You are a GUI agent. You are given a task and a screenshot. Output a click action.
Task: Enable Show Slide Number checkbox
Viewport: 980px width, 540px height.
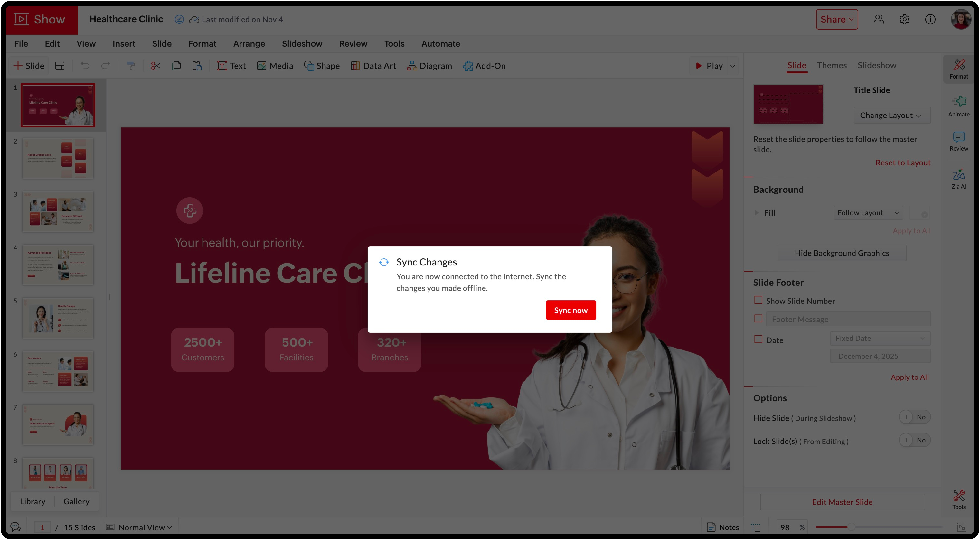pyautogui.click(x=758, y=300)
